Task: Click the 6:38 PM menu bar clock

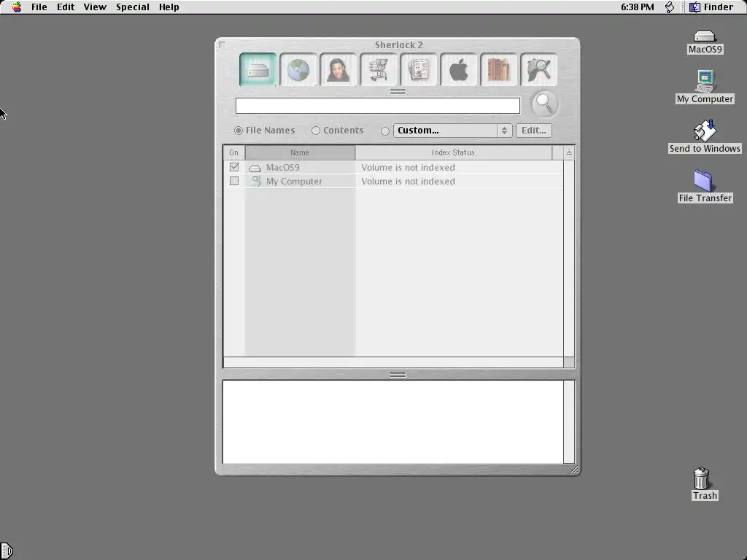Action: click(x=638, y=7)
